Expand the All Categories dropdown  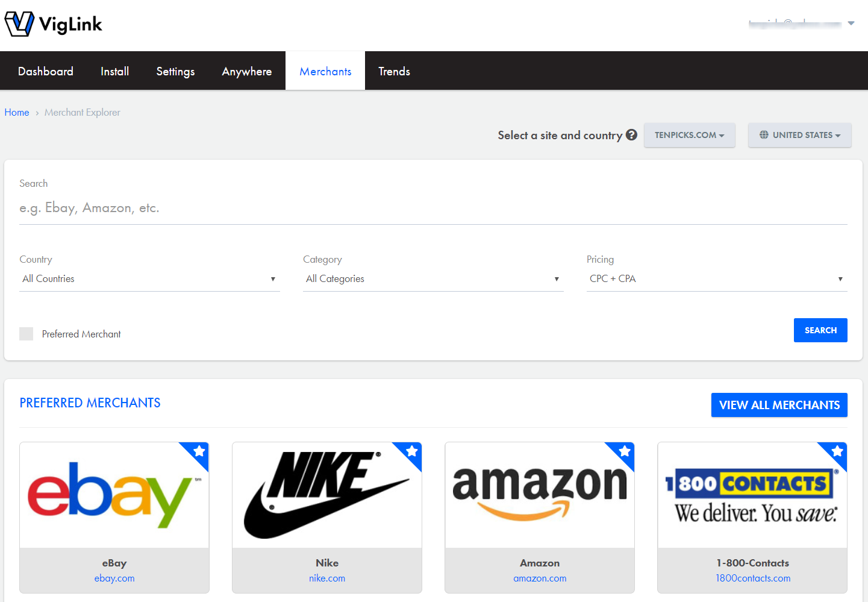[433, 279]
